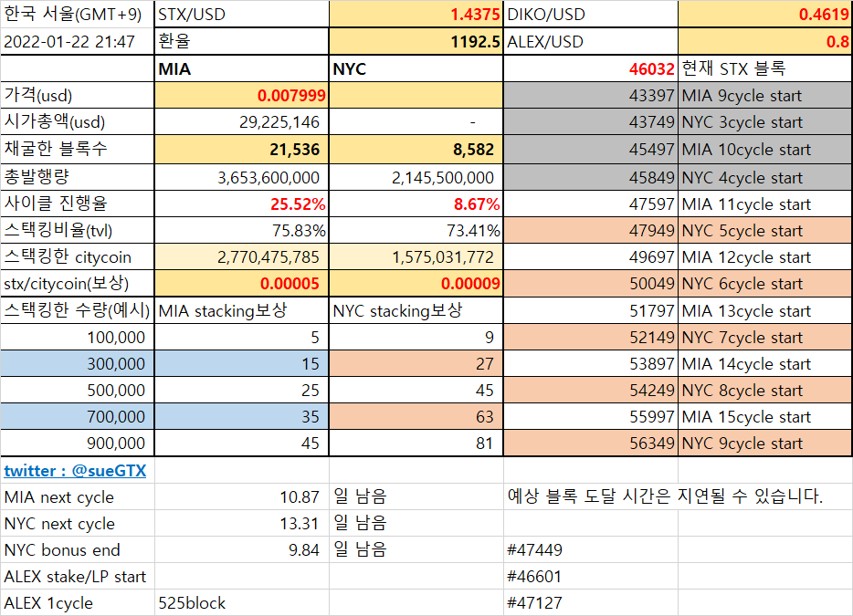
Task: Select NYC cycle progress 8.67%
Action: tap(416, 204)
